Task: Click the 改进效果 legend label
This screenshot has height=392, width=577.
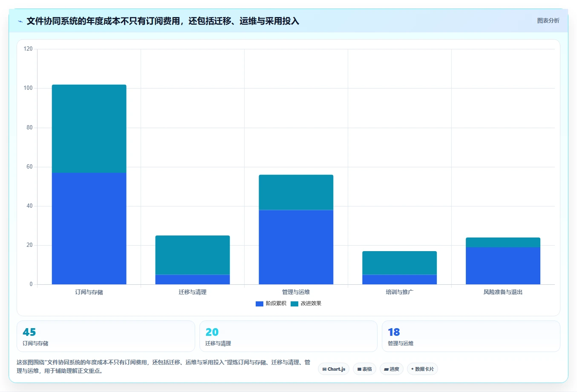Action: click(x=311, y=303)
